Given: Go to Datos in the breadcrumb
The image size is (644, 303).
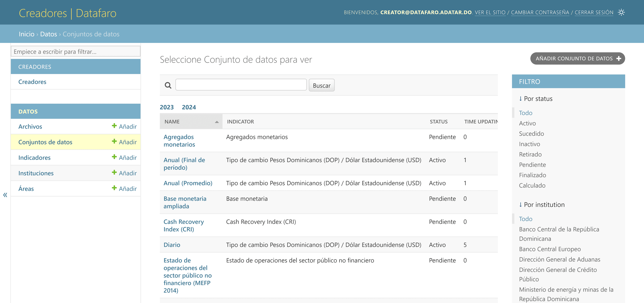Looking at the screenshot, I should pos(48,34).
